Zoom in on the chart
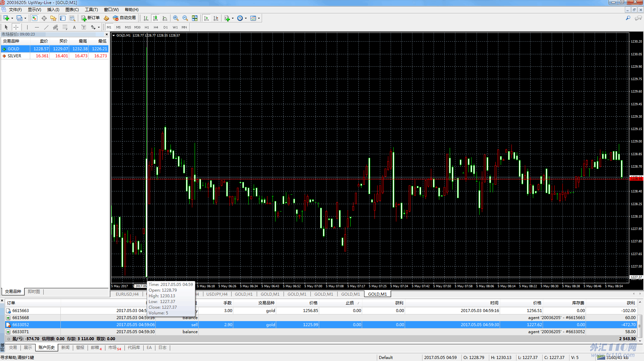The width and height of the screenshot is (644, 361). tap(176, 18)
